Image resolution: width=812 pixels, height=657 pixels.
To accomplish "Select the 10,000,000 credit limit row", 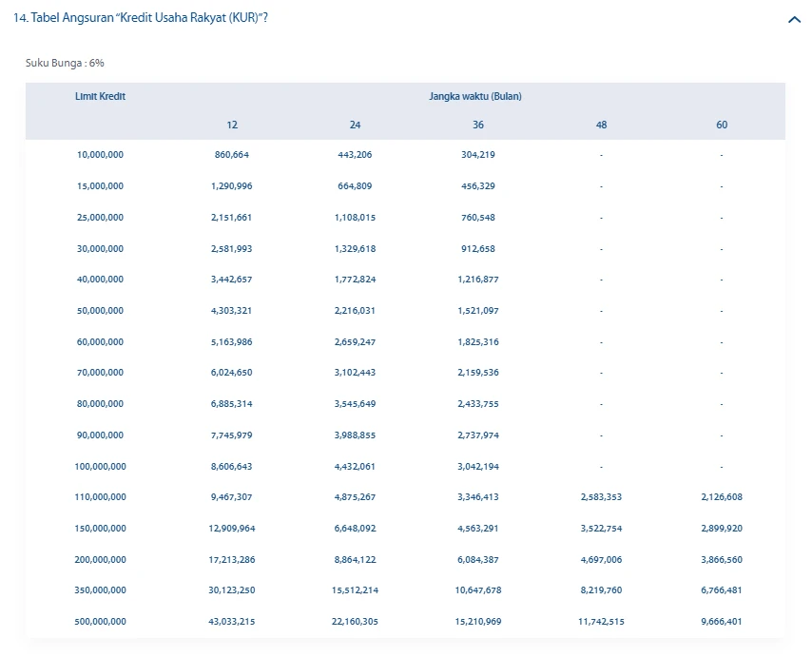I will [100, 154].
